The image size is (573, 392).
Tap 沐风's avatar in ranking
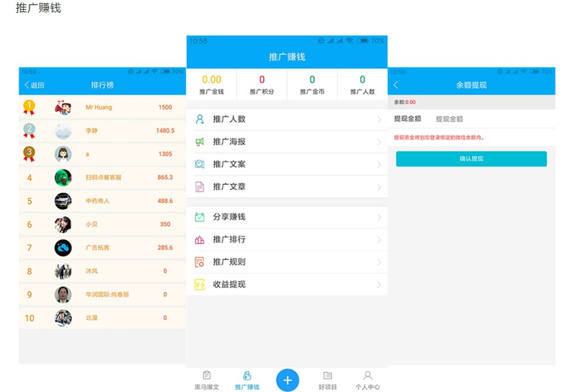coord(63,271)
